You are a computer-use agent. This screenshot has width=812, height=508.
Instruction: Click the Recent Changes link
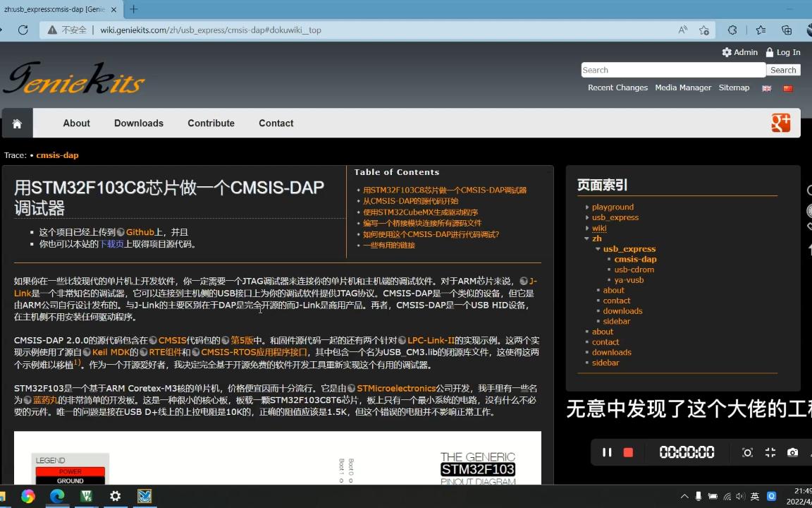(617, 87)
